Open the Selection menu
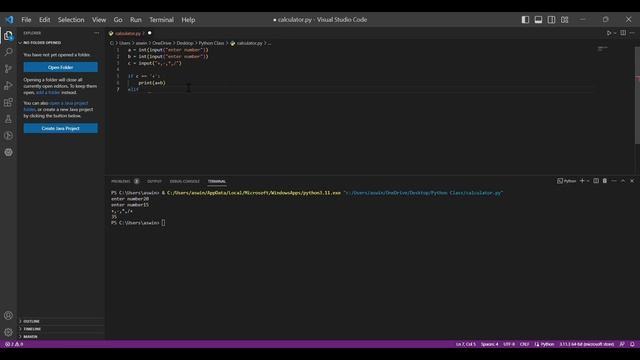The image size is (640, 360). pyautogui.click(x=71, y=20)
